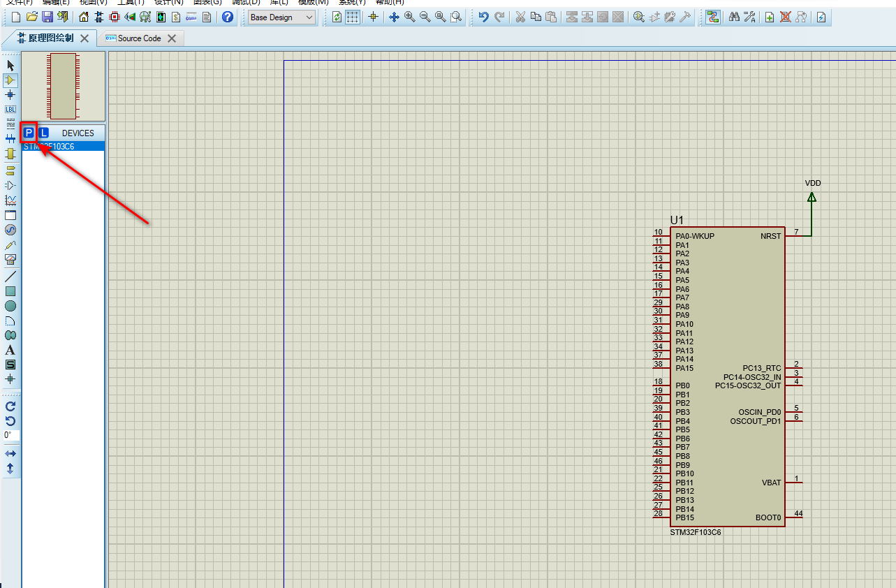This screenshot has width=896, height=588.
Task: Select the 2D Graphics Box tool
Action: point(10,291)
